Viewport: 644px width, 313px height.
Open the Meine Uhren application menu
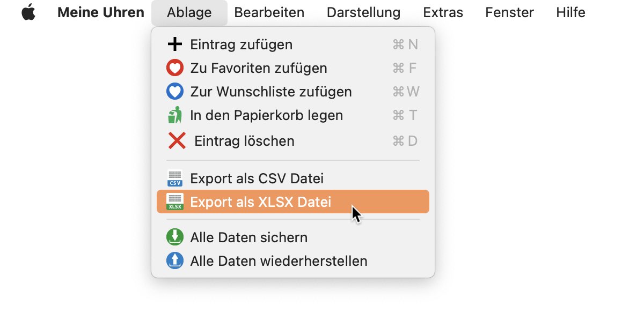(101, 12)
